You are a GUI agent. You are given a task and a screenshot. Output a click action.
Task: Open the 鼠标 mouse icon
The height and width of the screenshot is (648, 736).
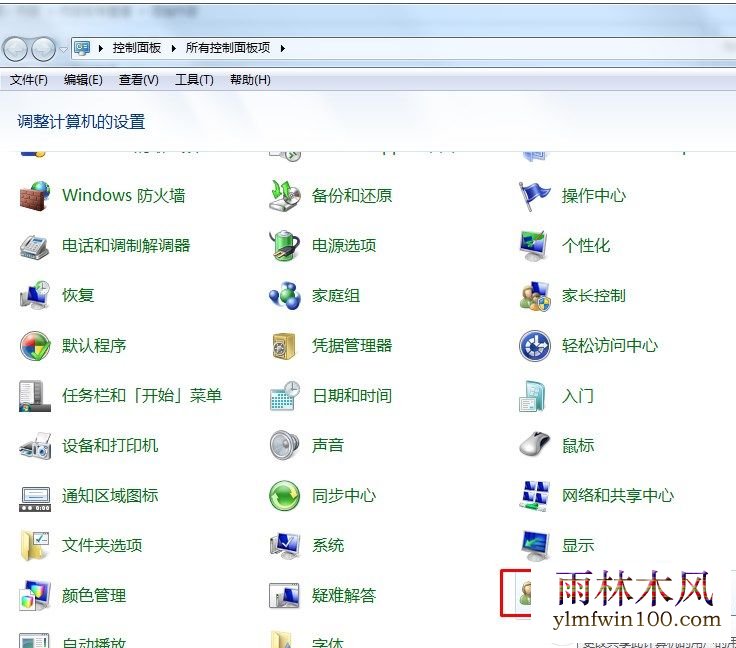(x=535, y=444)
